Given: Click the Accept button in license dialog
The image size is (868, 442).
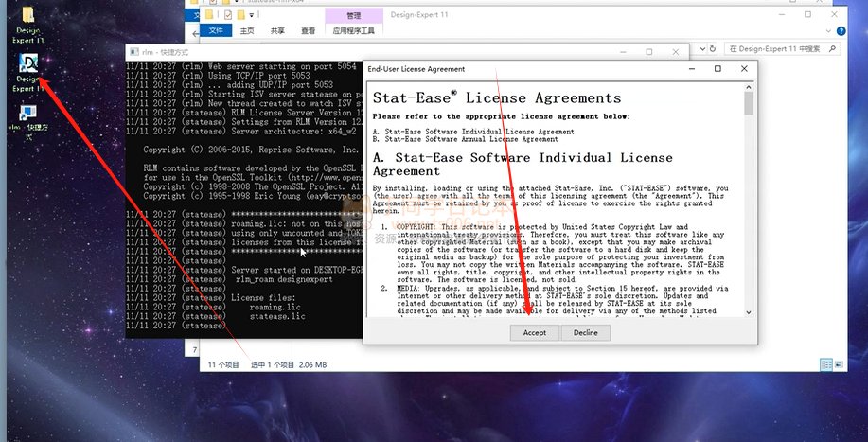Looking at the screenshot, I should coord(534,332).
